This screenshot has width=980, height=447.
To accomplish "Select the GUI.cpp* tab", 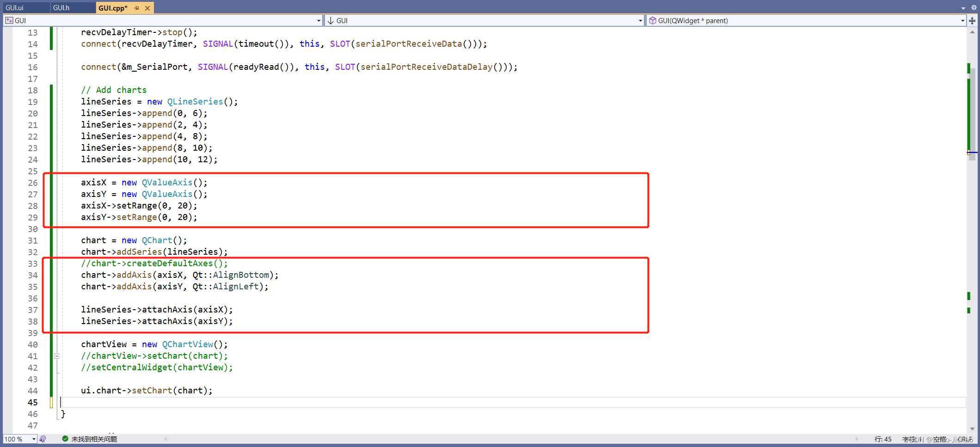I will click(113, 8).
